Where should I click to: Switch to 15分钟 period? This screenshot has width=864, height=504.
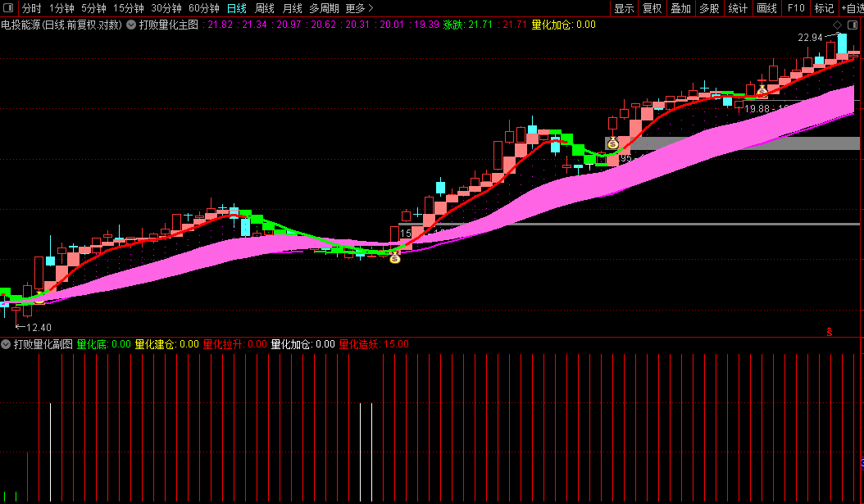pyautogui.click(x=129, y=8)
